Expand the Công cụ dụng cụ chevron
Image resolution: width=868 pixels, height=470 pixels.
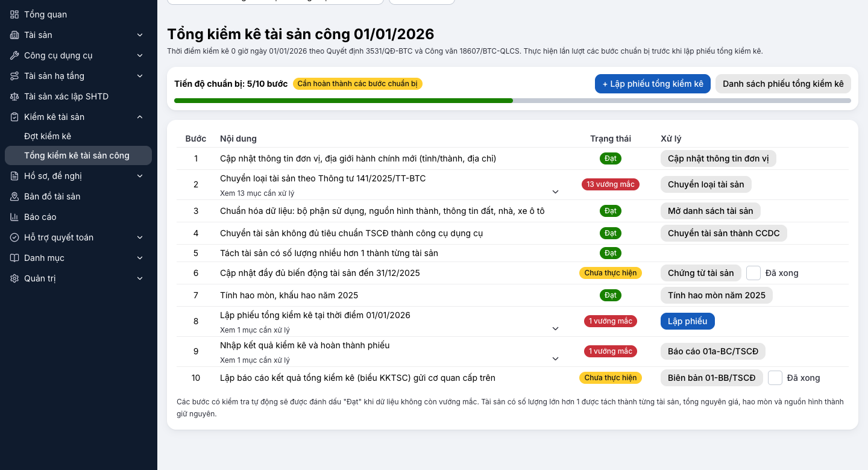(140, 55)
